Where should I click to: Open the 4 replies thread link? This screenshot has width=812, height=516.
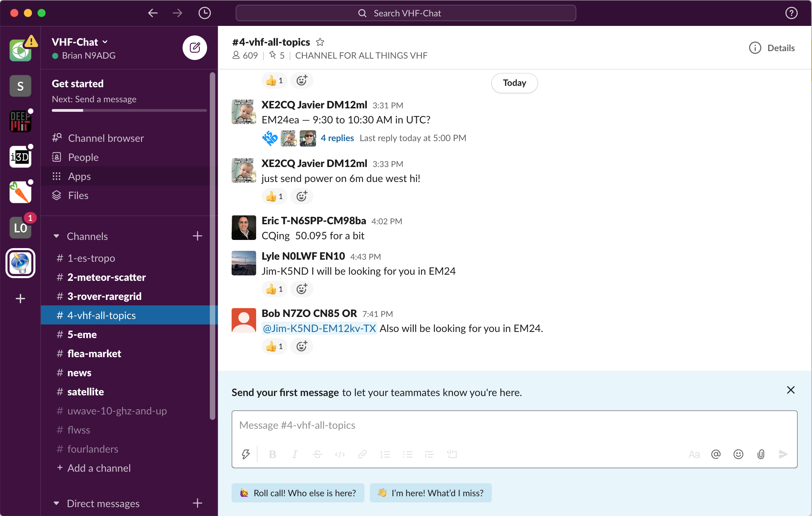pyautogui.click(x=337, y=138)
